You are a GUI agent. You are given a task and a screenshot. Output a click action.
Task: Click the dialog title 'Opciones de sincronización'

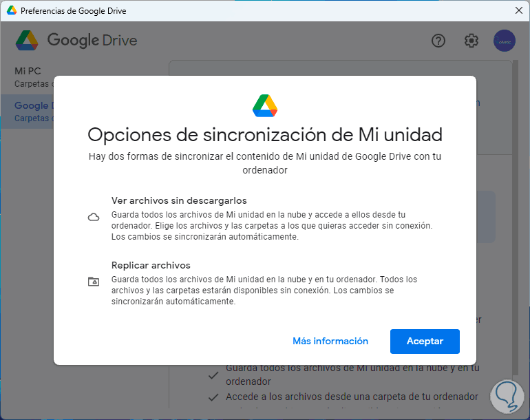click(x=265, y=134)
